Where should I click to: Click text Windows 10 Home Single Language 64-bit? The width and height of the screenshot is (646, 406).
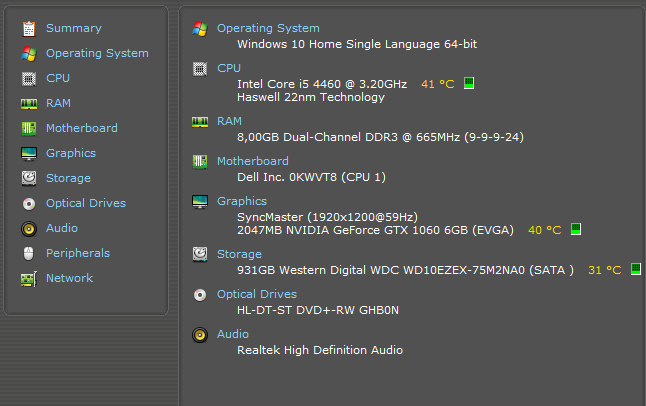click(x=357, y=45)
